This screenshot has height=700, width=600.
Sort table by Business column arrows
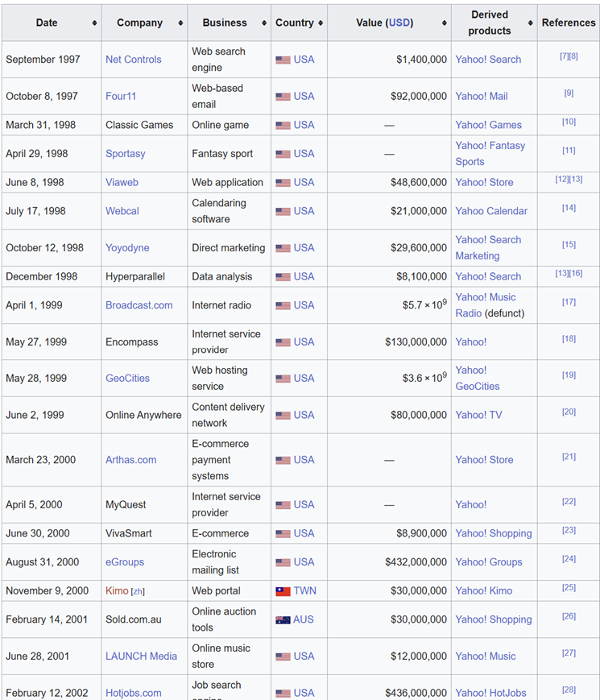[264, 23]
